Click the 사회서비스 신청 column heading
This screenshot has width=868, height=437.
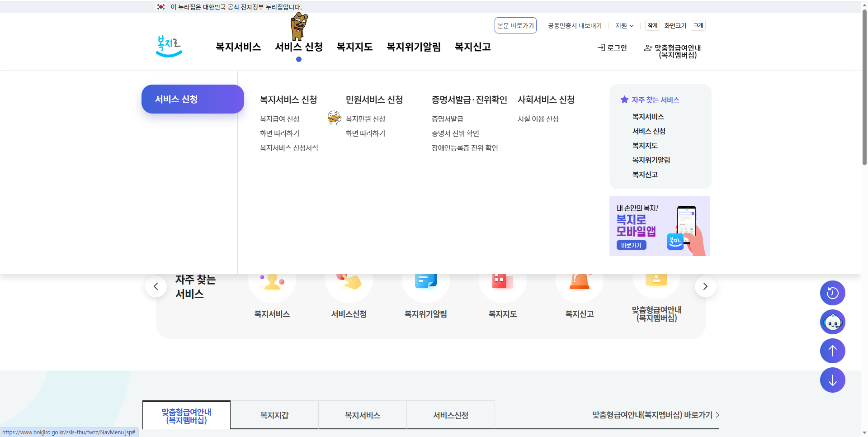point(546,100)
